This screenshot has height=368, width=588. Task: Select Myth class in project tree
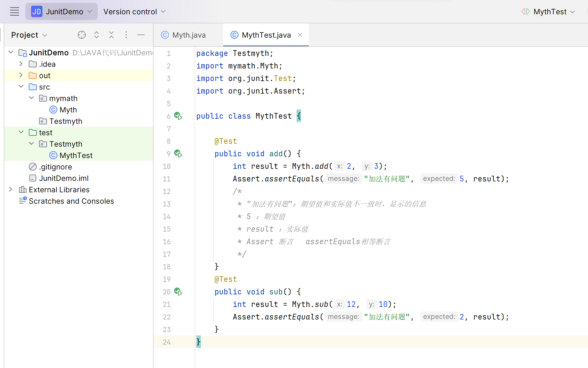[x=68, y=110]
